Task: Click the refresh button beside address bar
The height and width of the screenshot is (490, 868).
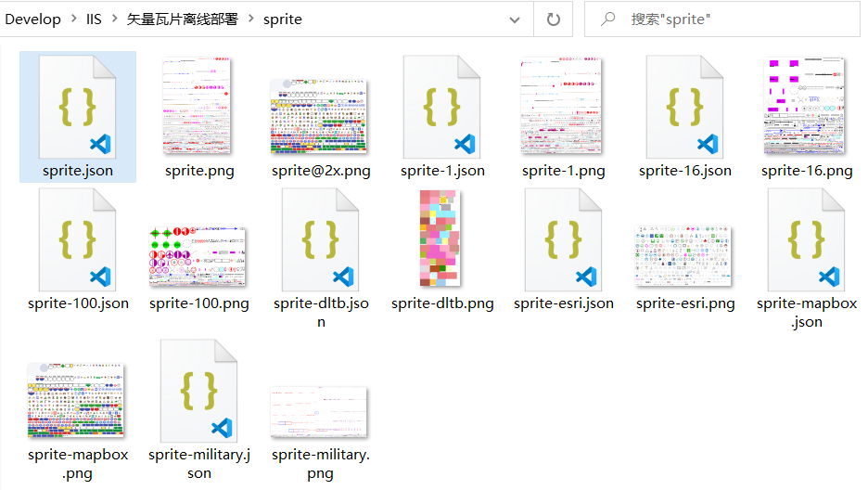Action: coord(553,19)
